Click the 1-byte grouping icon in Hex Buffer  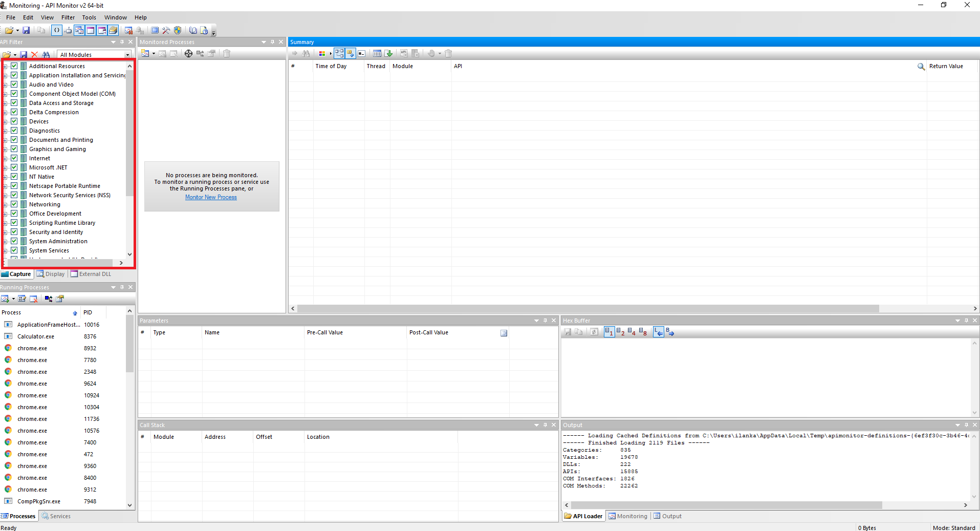click(x=609, y=332)
